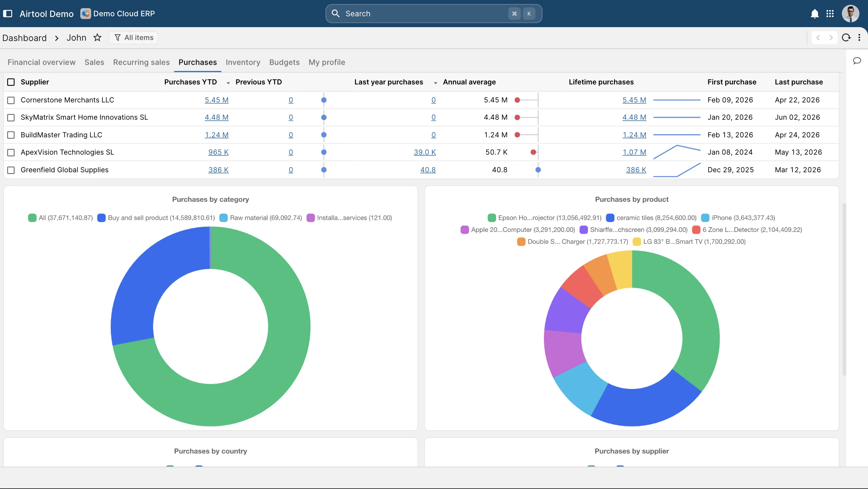Click the Dashboard breadcrumb
Viewport: 868px width, 489px height.
(x=24, y=38)
